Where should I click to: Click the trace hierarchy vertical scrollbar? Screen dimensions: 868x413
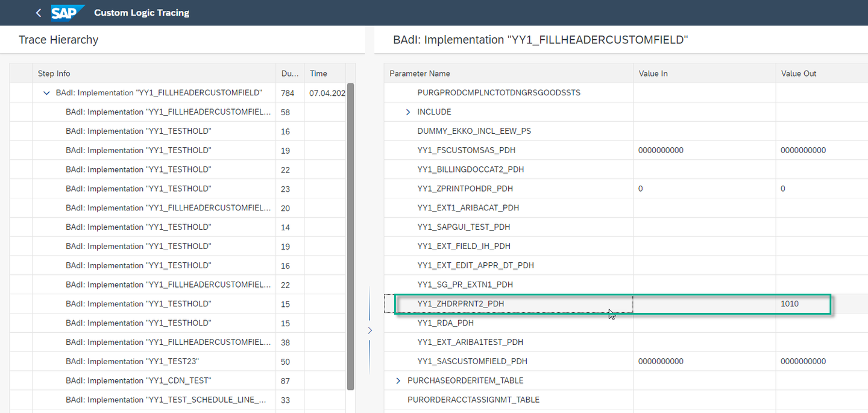[351, 236]
